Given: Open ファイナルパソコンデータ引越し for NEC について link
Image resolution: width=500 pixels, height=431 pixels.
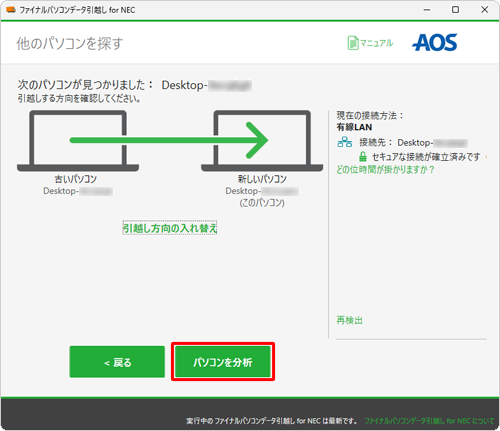Looking at the screenshot, I should 429,421.
